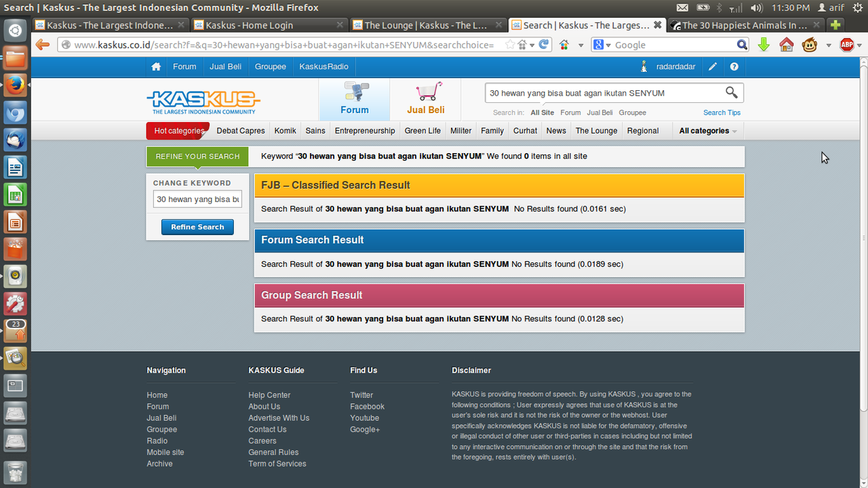The height and width of the screenshot is (488, 868).
Task: Click the magnifier in the Kaskus search box
Action: 731,92
